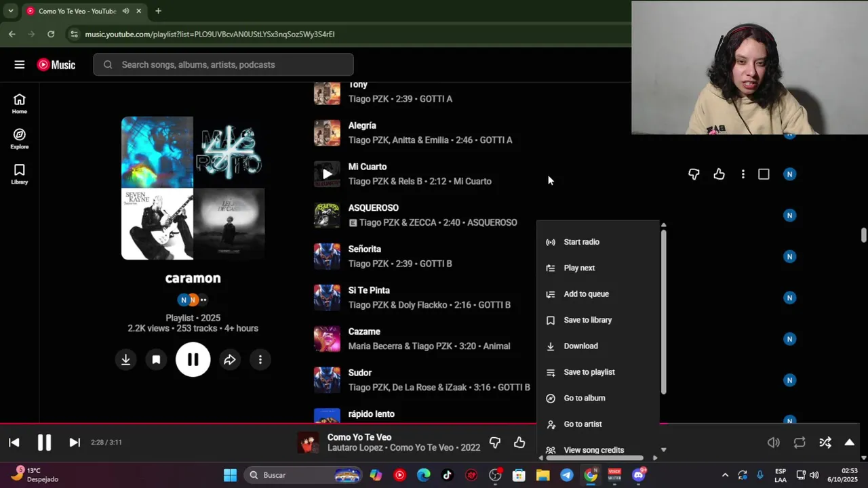
Task: Close the Como Yo Te Veo tab
Action: (x=139, y=11)
